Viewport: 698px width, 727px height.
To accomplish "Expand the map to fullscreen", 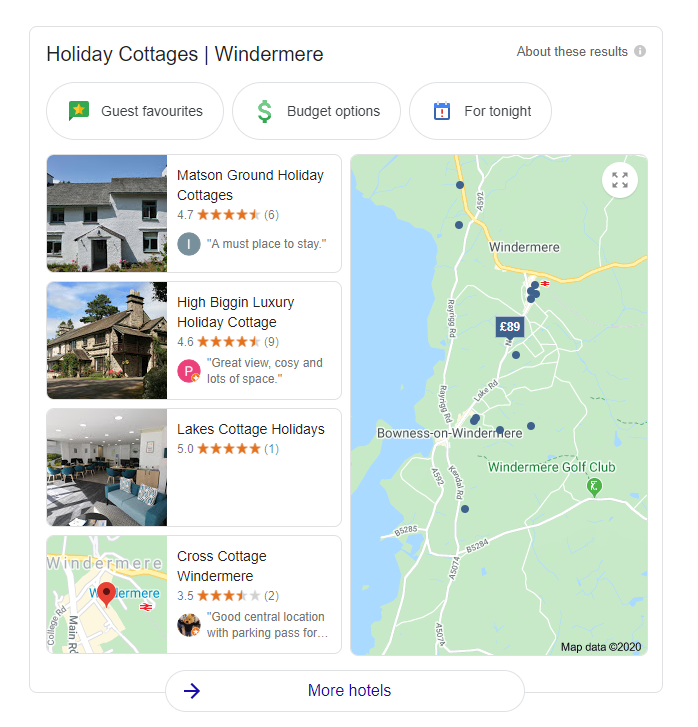I will pyautogui.click(x=620, y=180).
